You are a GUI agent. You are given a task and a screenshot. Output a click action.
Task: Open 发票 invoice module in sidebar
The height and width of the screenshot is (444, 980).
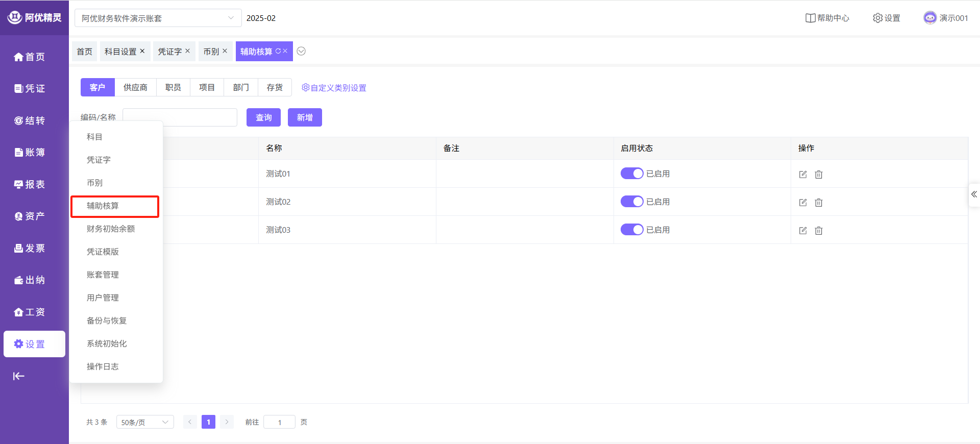click(30, 248)
